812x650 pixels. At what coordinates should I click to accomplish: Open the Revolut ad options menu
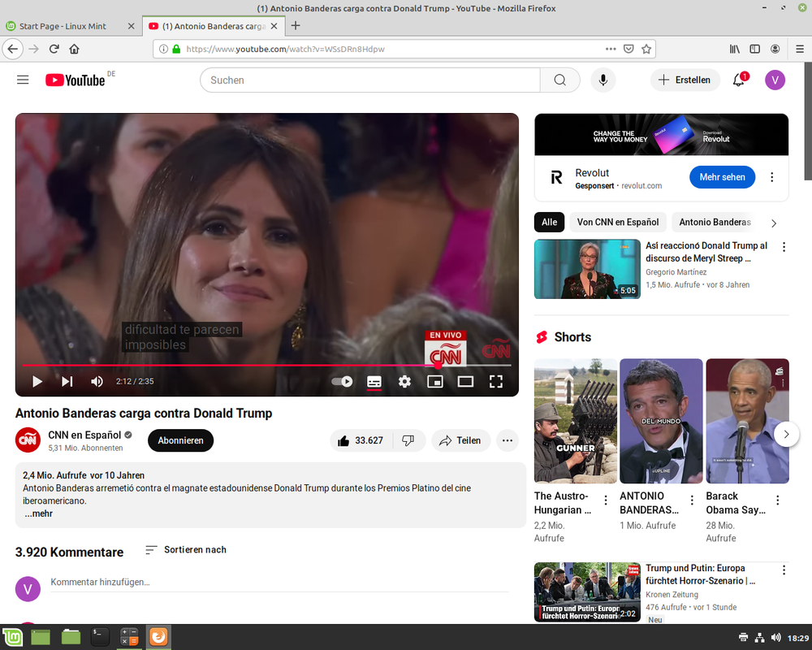(x=771, y=177)
